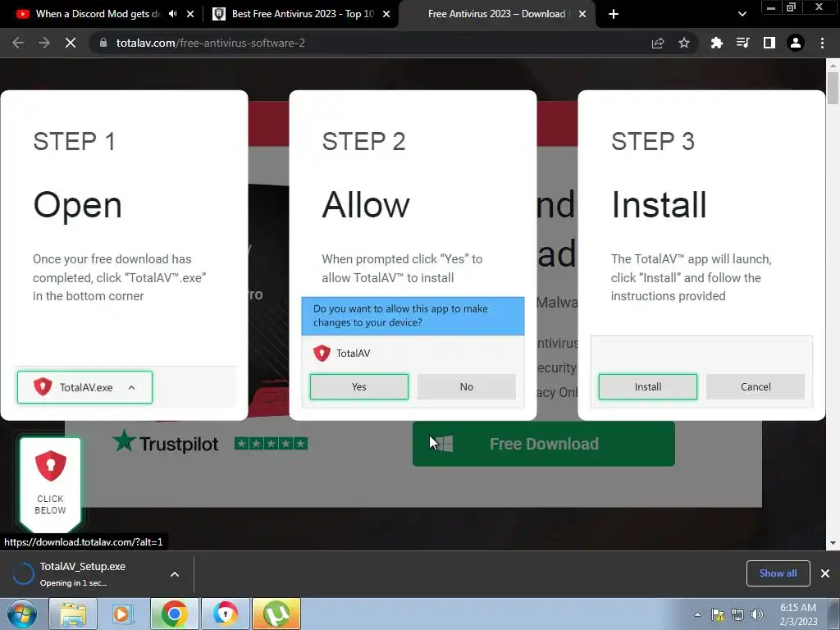840x630 pixels.
Task: Click Cancel in the Step 3 card
Action: [x=756, y=387]
